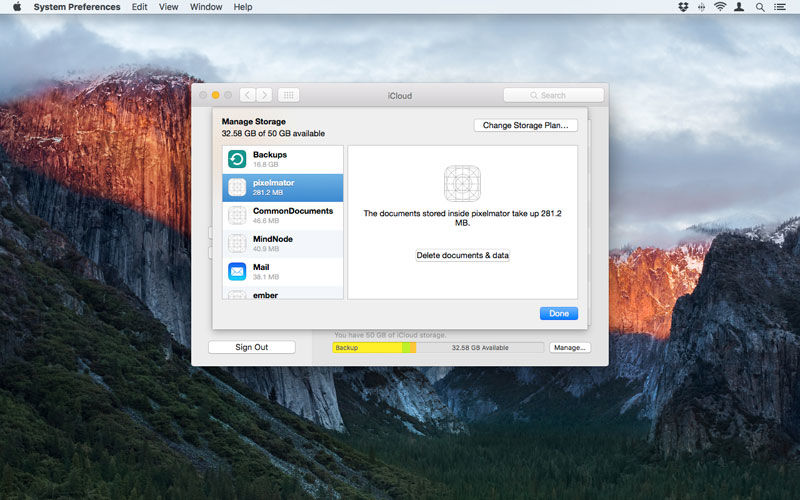
Task: Click the pixelmator app icon in the list
Action: point(237,187)
